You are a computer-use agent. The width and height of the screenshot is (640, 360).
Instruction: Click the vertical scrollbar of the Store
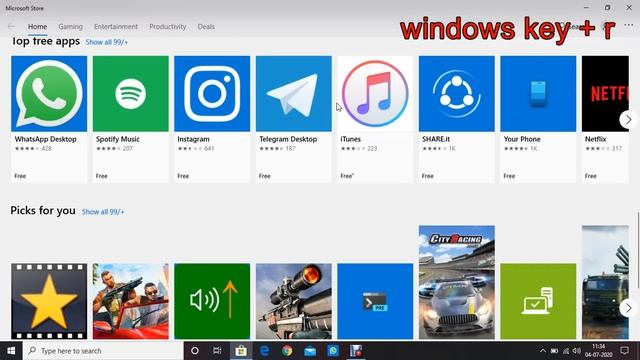click(638, 249)
